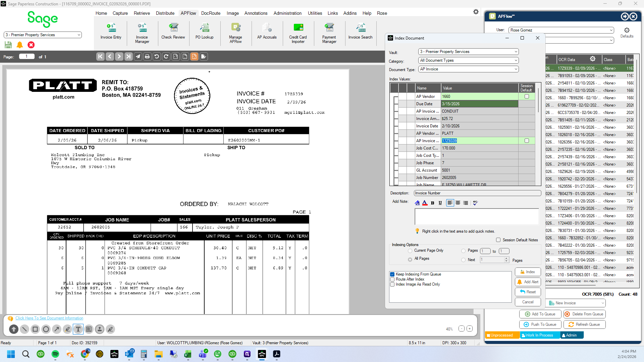This screenshot has height=362, width=644.
Task: Uncheck Keep Indexing From Queue
Action: pos(392,274)
